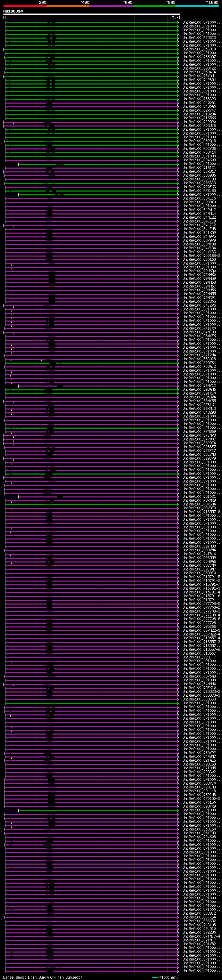The width and height of the screenshot is (222, 980).
Task: Select the UniRef100_Q7T2H4 label
Action: 199,355
